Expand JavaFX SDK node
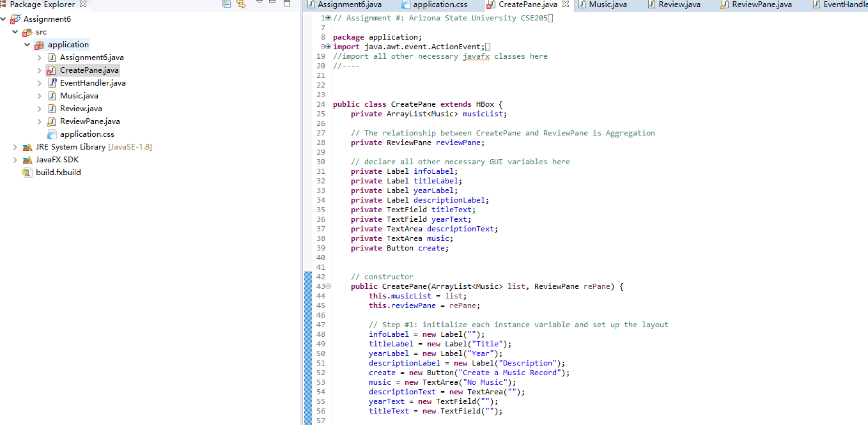 pyautogui.click(x=15, y=160)
